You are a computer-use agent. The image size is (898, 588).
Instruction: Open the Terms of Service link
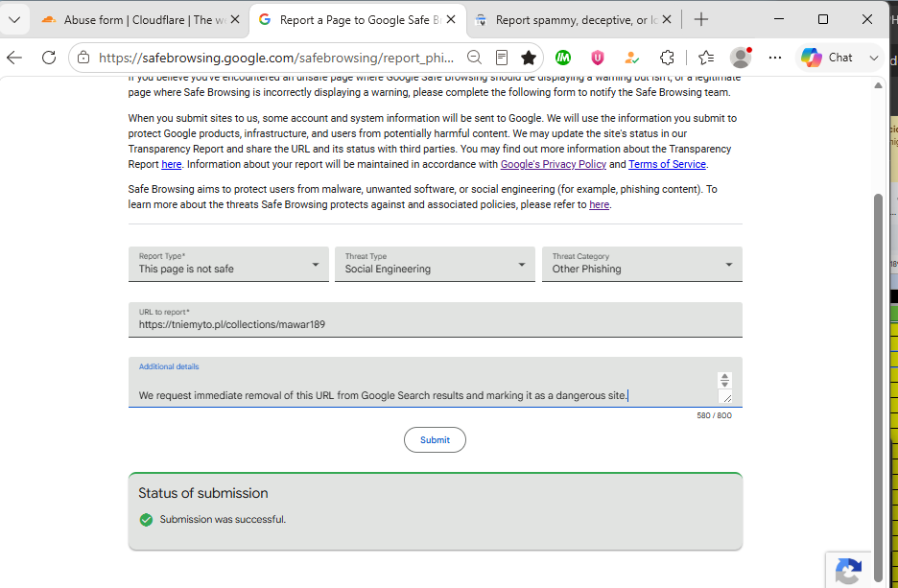667,164
